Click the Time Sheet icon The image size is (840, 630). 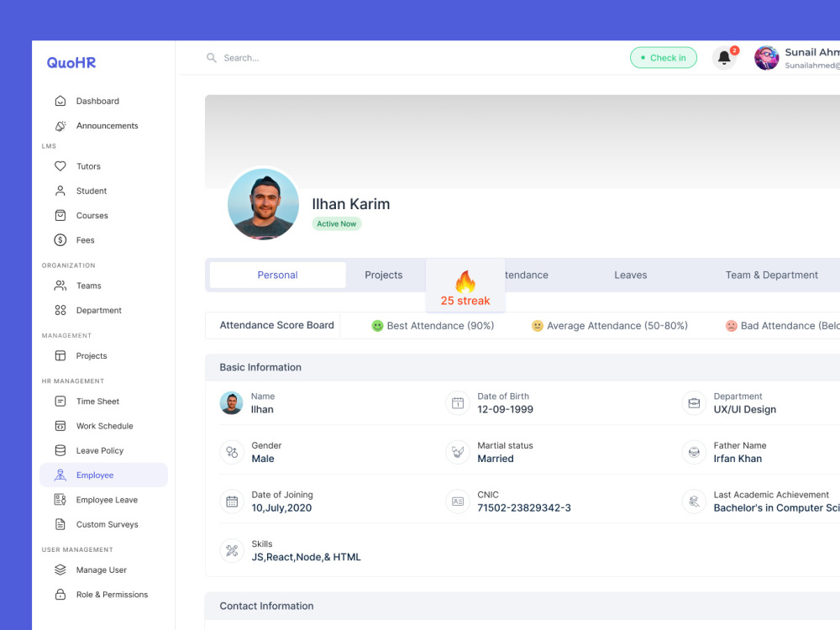pos(60,402)
